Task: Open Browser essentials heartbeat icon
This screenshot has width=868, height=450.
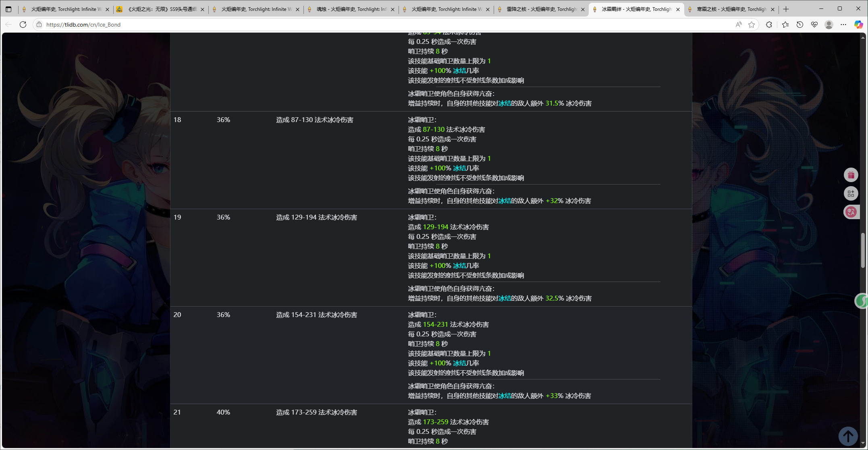Action: (814, 25)
